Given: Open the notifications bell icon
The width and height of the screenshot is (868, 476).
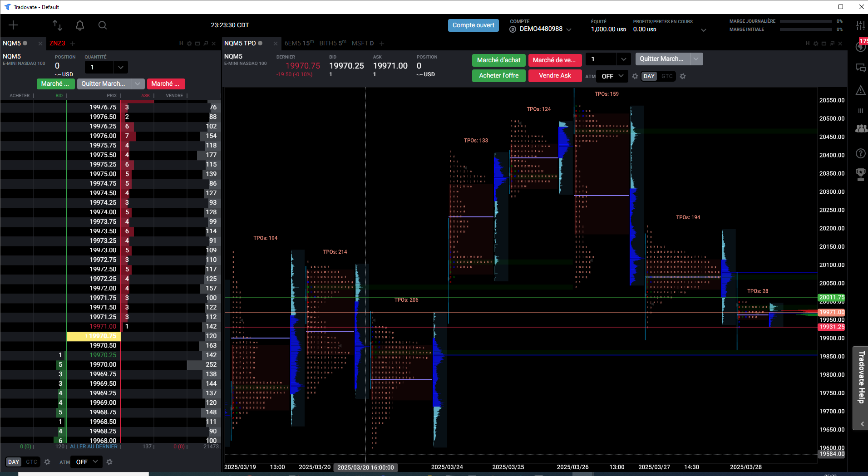Looking at the screenshot, I should [x=80, y=25].
